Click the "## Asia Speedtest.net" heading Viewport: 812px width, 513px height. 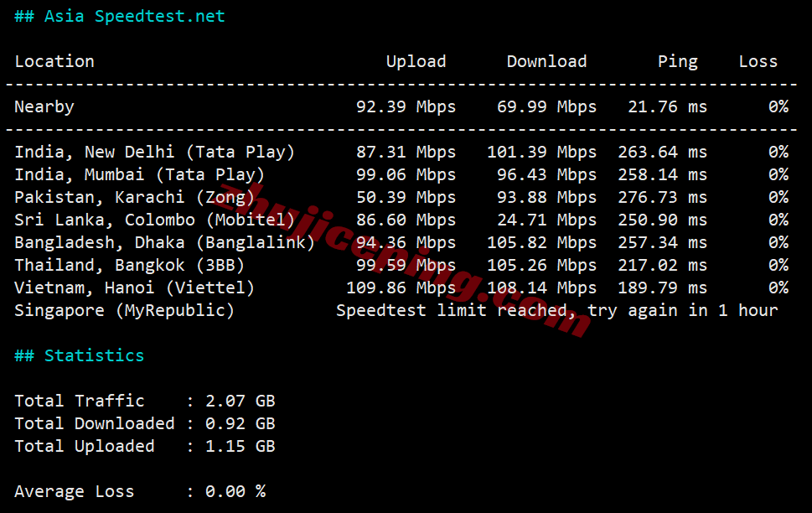pos(120,16)
